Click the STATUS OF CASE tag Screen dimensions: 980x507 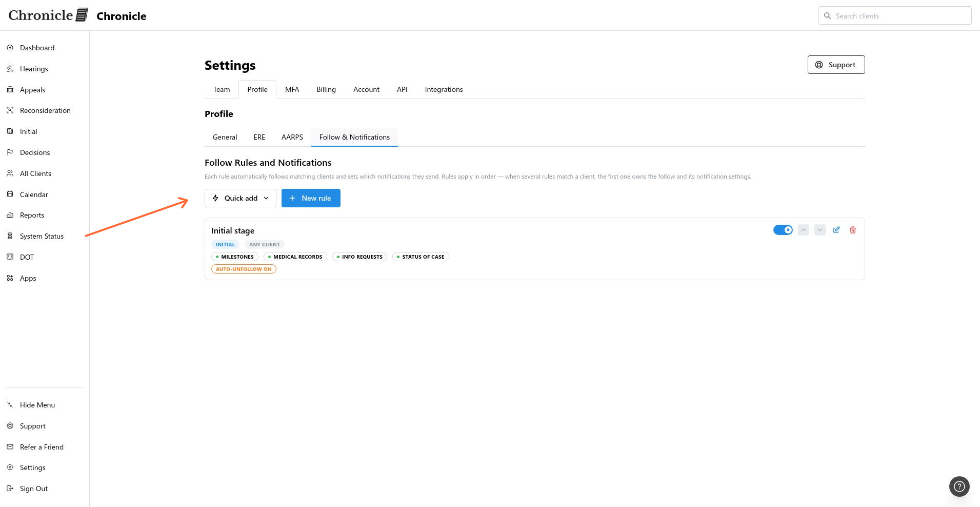tap(421, 257)
